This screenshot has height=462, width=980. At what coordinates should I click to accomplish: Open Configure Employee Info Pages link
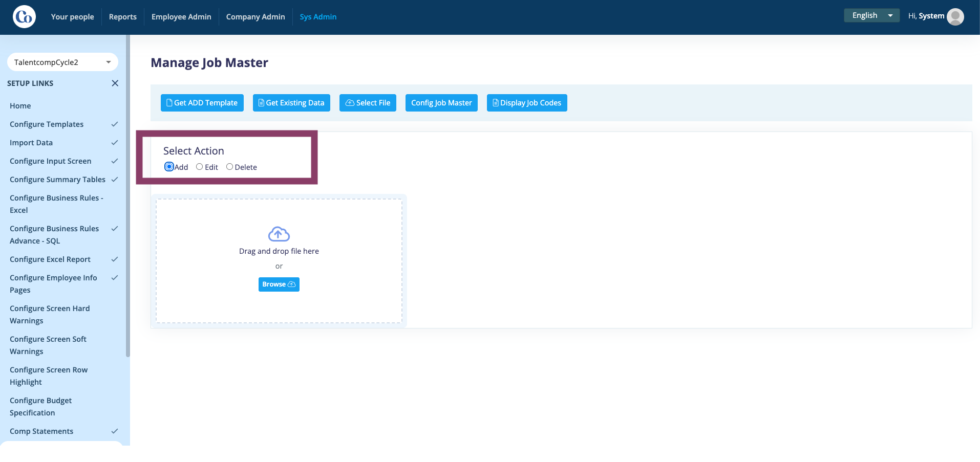click(x=53, y=284)
